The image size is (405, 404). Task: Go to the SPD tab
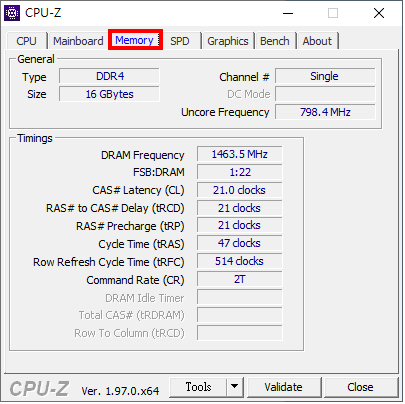click(x=180, y=41)
